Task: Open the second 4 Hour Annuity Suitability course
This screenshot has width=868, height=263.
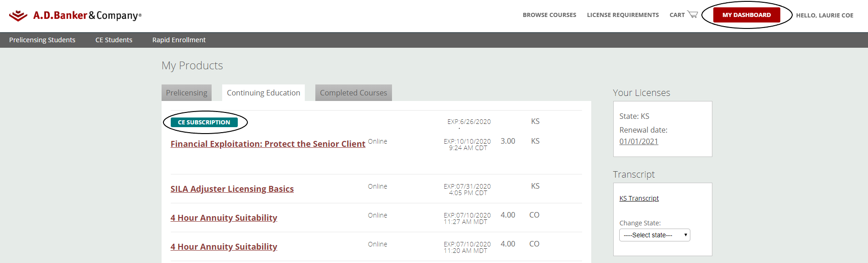Action: pos(224,247)
